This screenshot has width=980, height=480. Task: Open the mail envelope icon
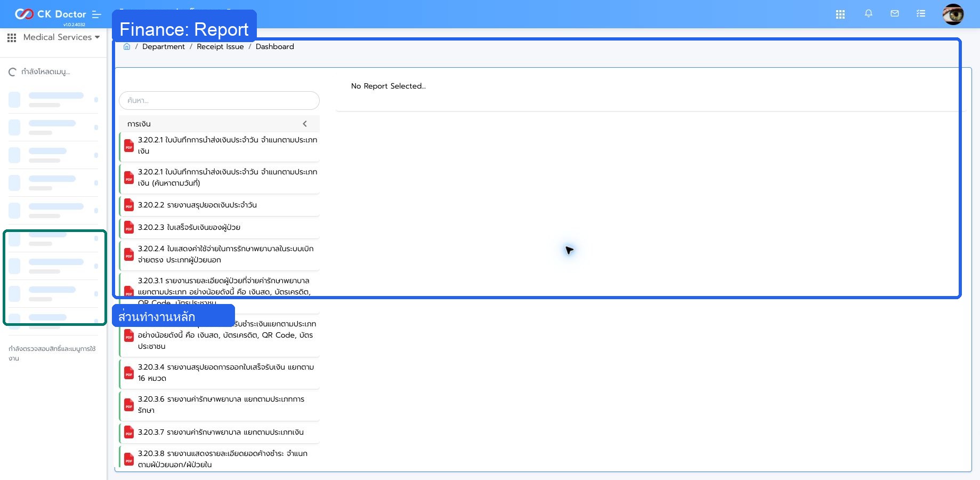tap(895, 13)
